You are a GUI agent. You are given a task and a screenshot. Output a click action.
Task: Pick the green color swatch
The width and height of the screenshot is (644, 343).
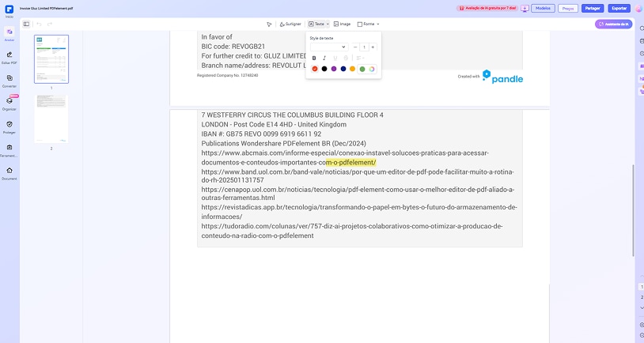(362, 69)
